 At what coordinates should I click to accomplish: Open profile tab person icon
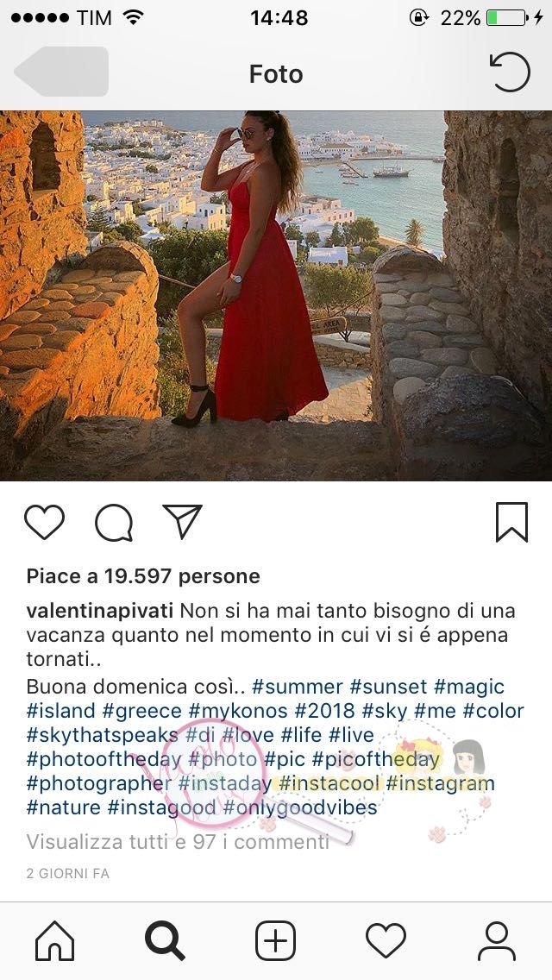[496, 940]
